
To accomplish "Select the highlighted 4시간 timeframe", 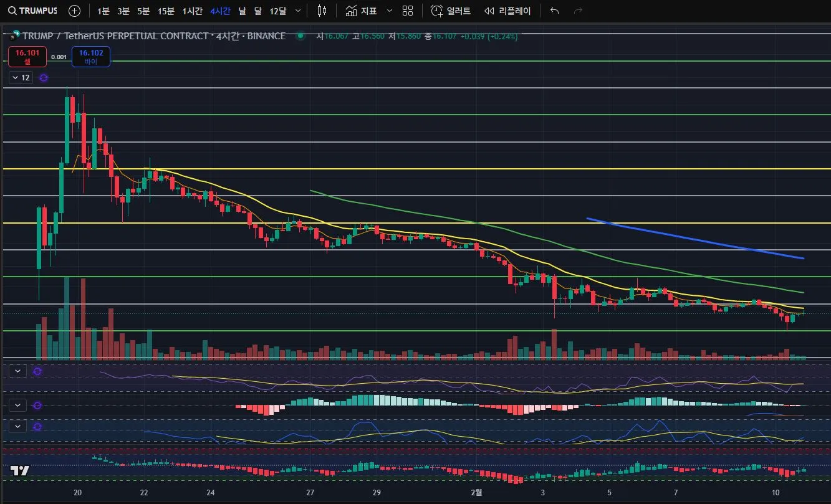I will point(220,11).
